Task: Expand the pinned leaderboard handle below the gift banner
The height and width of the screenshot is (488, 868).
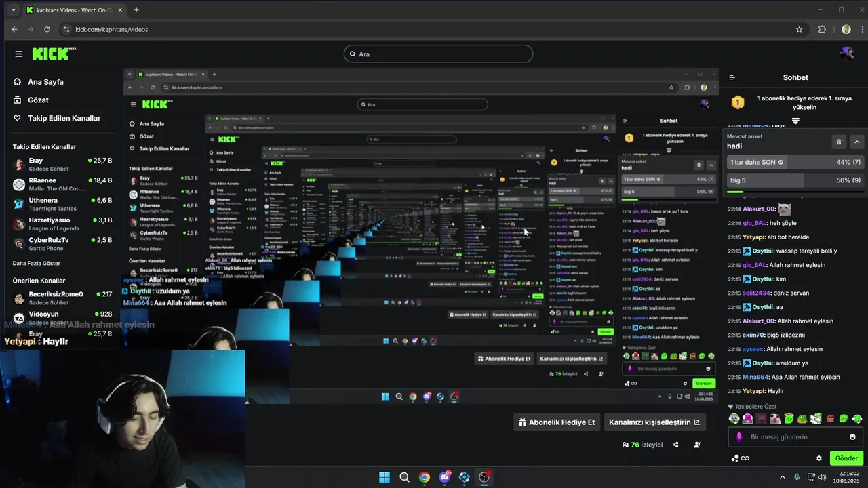Action: click(x=795, y=121)
